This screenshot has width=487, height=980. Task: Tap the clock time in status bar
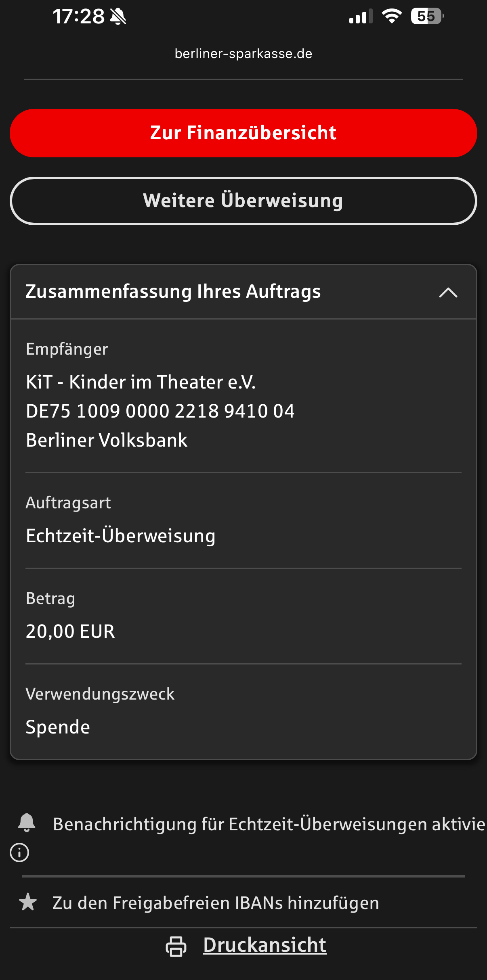[78, 17]
